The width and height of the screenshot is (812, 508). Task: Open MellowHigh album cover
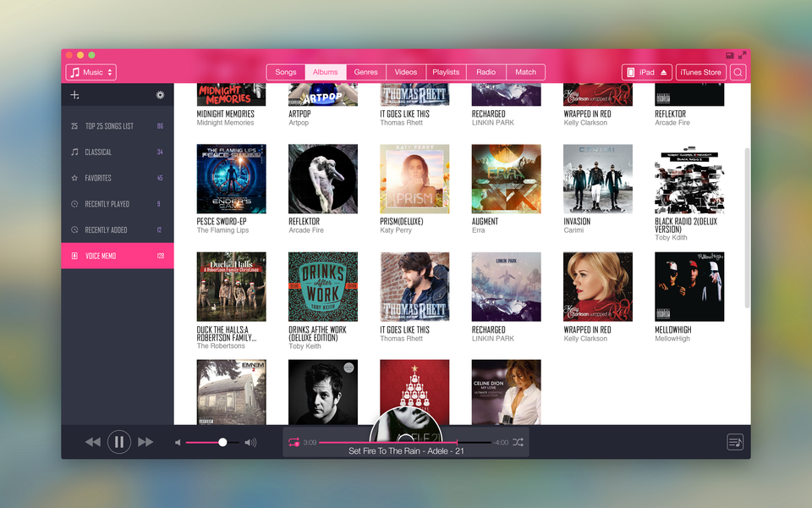(690, 287)
